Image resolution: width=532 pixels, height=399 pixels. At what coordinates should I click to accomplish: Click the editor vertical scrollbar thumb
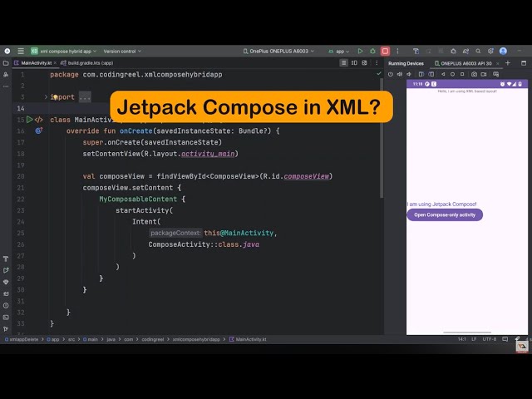point(382,139)
